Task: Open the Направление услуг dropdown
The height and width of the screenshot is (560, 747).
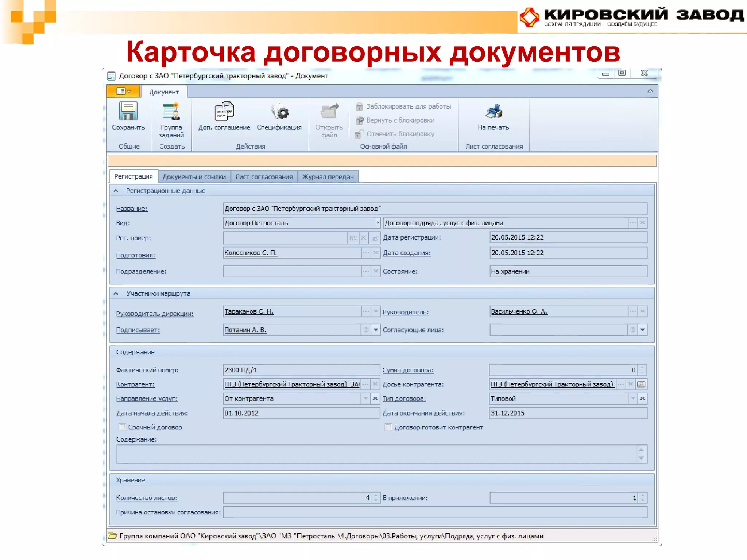Action: pyautogui.click(x=365, y=398)
